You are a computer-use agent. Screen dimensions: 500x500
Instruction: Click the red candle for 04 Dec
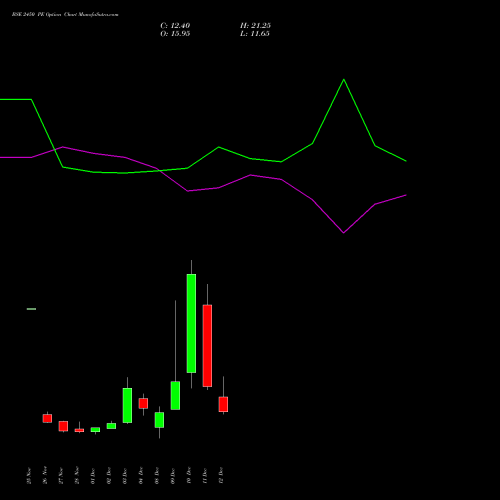[x=143, y=403]
